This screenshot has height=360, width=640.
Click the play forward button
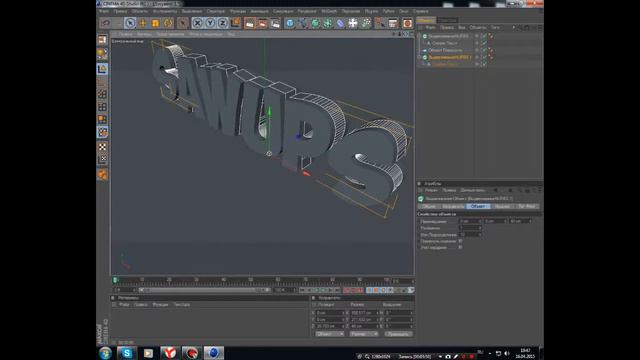click(x=323, y=290)
